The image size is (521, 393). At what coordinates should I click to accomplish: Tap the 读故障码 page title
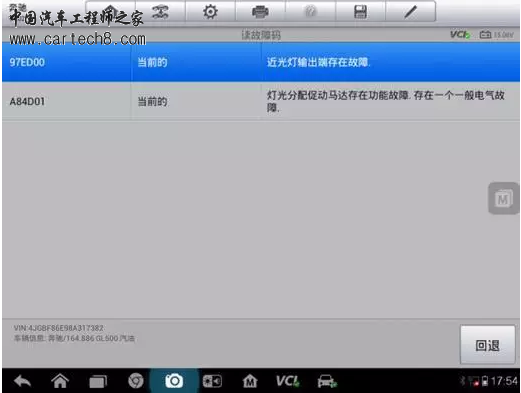click(x=261, y=35)
